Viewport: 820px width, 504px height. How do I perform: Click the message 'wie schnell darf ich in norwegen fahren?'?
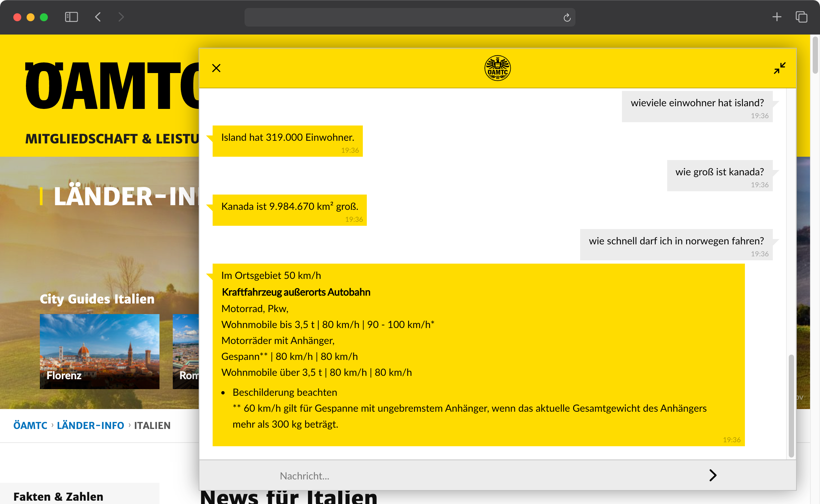676,244
